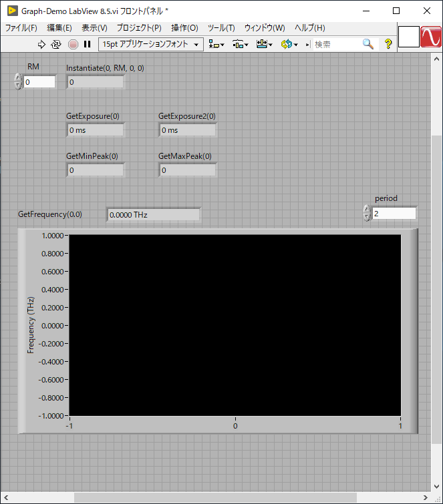Click the -1.0000 Y-axis minimum value
Viewport: 443px width, 504px height.
[x=51, y=416]
